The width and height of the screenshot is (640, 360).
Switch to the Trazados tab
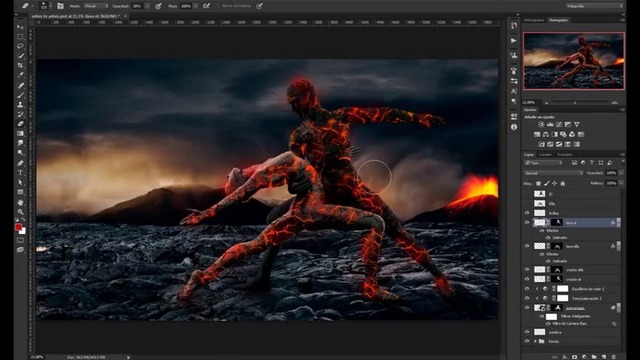coord(565,155)
